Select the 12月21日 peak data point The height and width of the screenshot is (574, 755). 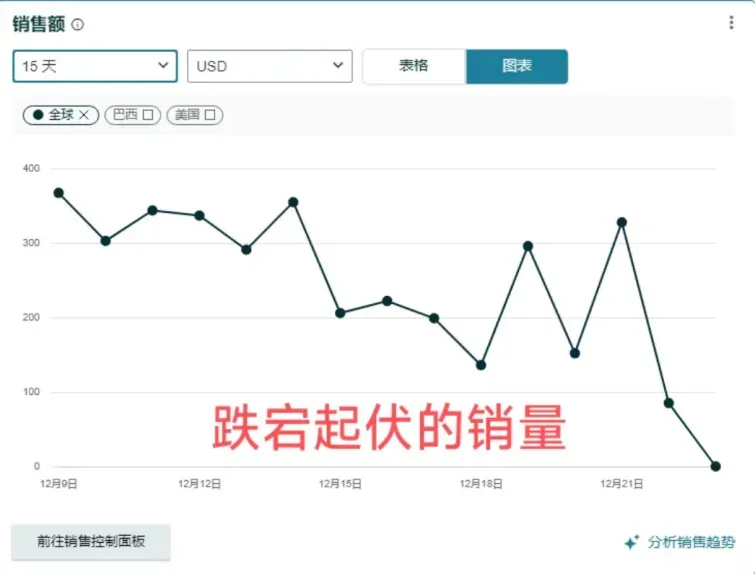point(622,222)
